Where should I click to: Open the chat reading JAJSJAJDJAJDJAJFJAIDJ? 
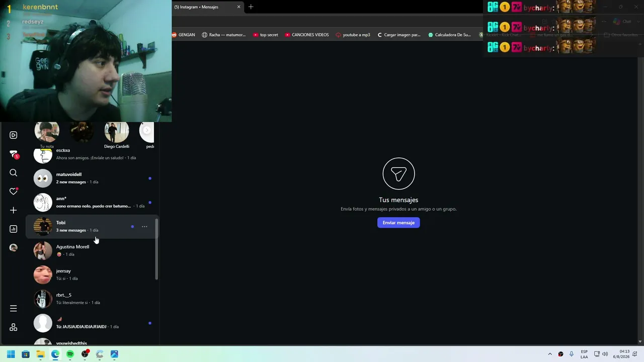93,323
